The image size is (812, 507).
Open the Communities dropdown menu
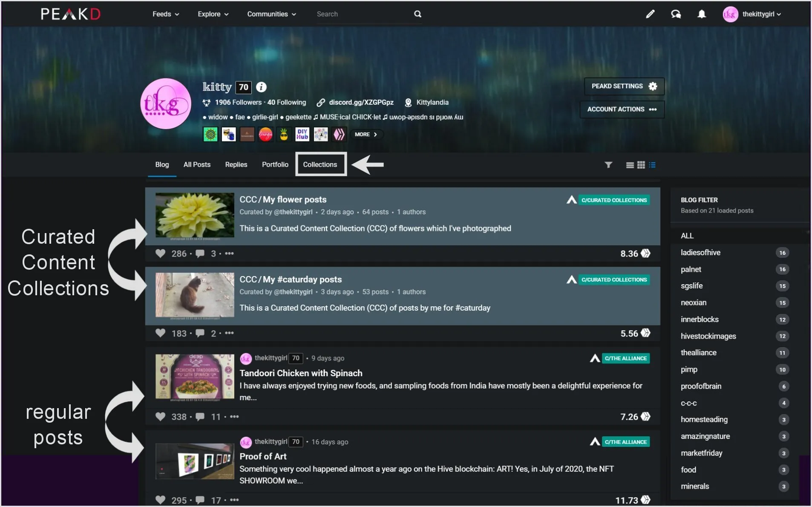(x=271, y=14)
